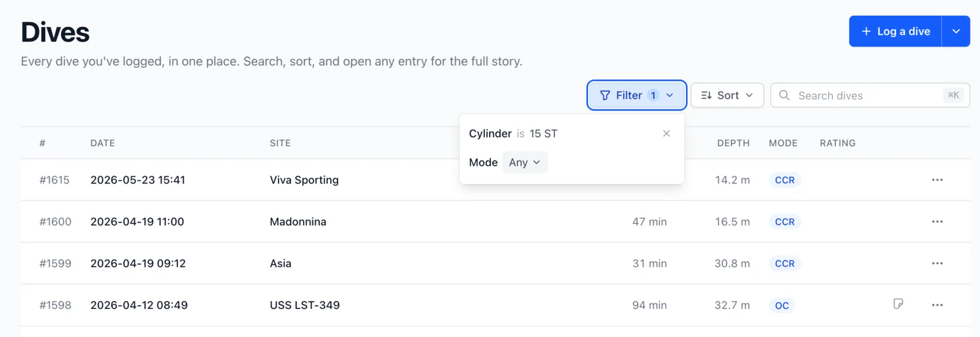Open the Viva Sporting dive entry

(304, 180)
